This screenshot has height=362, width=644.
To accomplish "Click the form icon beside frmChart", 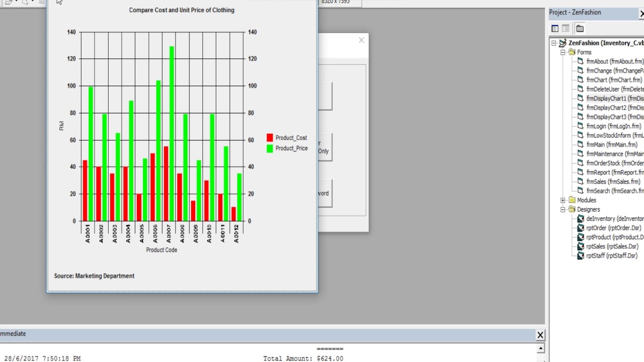I will point(580,80).
